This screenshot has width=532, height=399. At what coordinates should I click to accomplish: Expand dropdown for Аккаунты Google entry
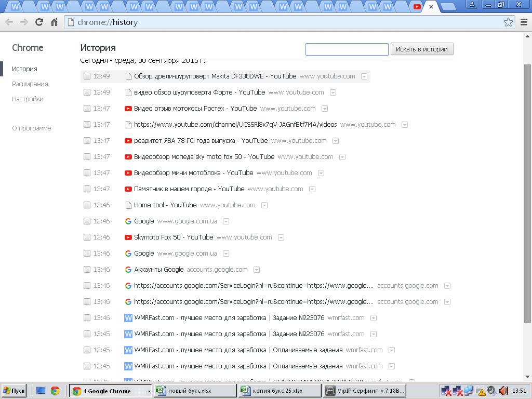click(257, 270)
